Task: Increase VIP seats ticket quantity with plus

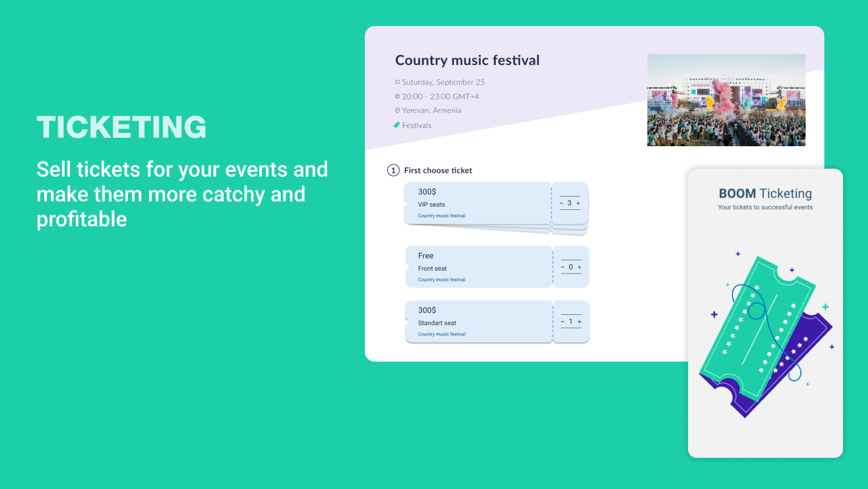Action: (x=578, y=203)
